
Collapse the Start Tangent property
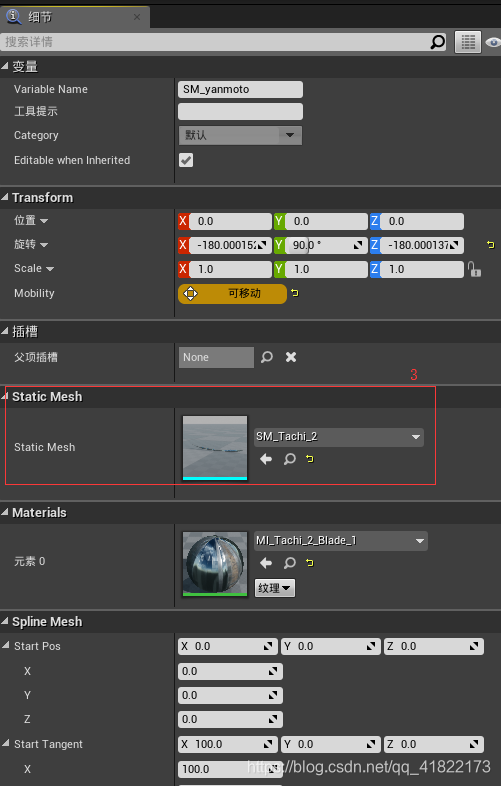(x=6, y=744)
